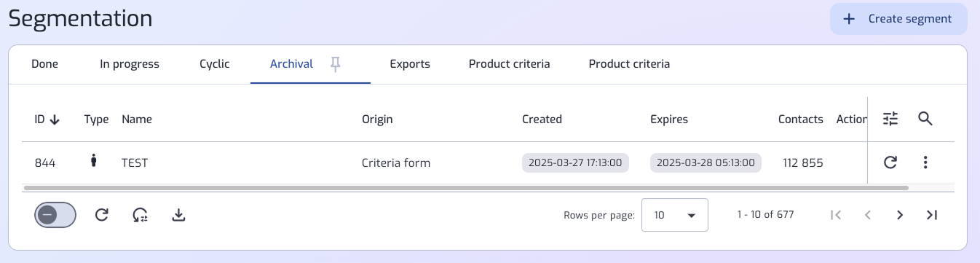Open column settings via the filter sliders icon
This screenshot has height=263, width=980.
pos(891,119)
